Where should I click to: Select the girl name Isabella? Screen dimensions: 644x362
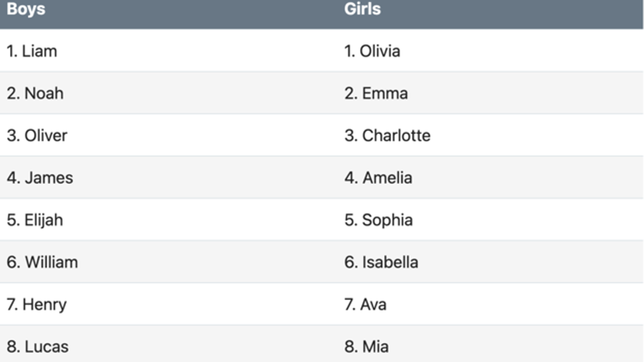pyautogui.click(x=390, y=262)
